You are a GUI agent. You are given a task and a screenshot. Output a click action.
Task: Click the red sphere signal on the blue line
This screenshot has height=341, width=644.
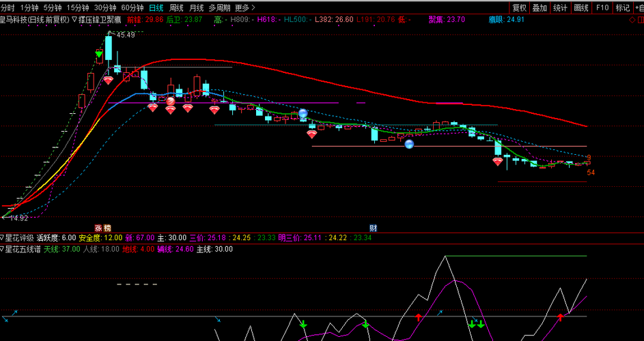[x=171, y=101]
